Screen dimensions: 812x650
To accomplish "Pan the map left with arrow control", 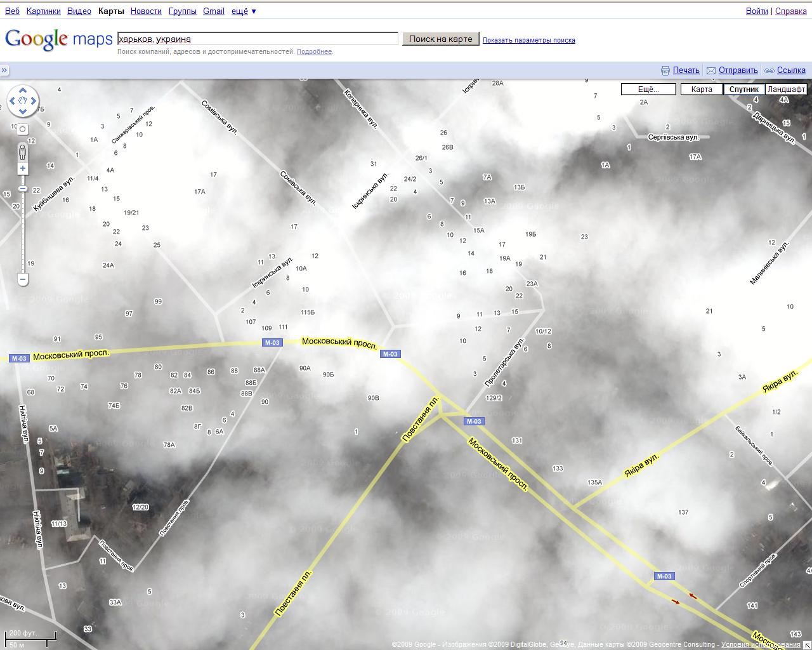I will pos(12,101).
